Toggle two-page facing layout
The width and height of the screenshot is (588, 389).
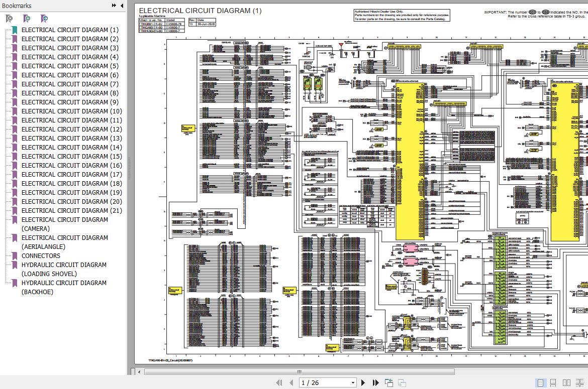coord(566,383)
